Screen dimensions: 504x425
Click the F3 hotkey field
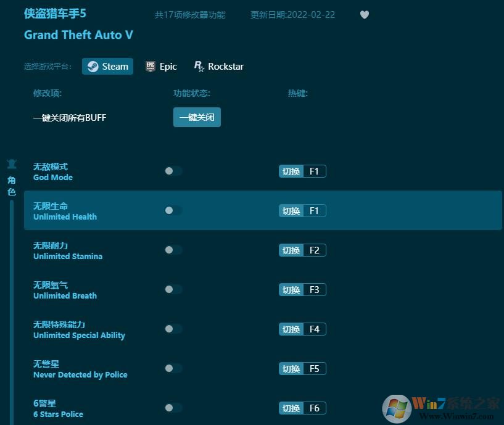tap(315, 290)
